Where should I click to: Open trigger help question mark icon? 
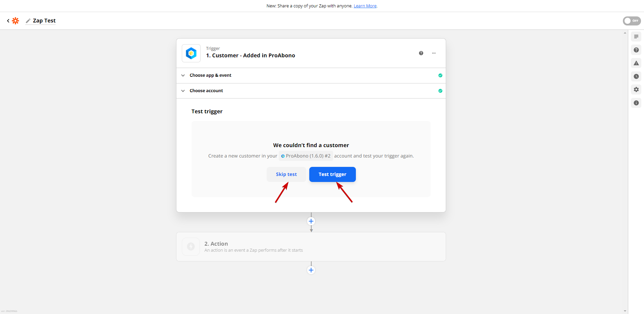(x=421, y=53)
